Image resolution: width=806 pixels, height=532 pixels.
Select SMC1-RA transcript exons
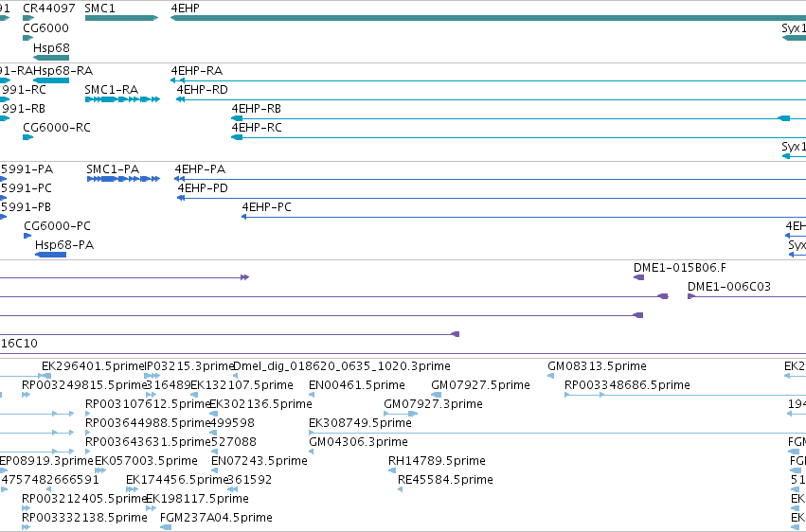pyautogui.click(x=122, y=99)
